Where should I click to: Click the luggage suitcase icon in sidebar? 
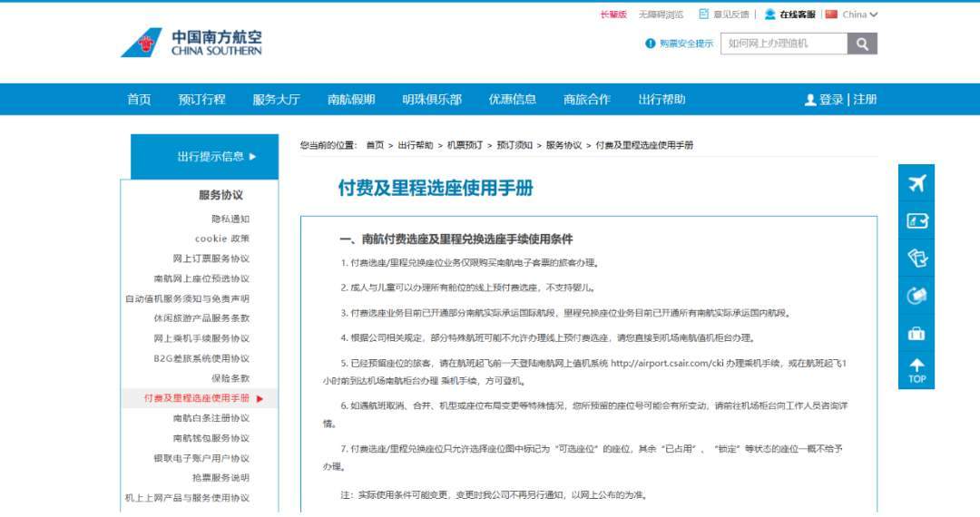916,334
